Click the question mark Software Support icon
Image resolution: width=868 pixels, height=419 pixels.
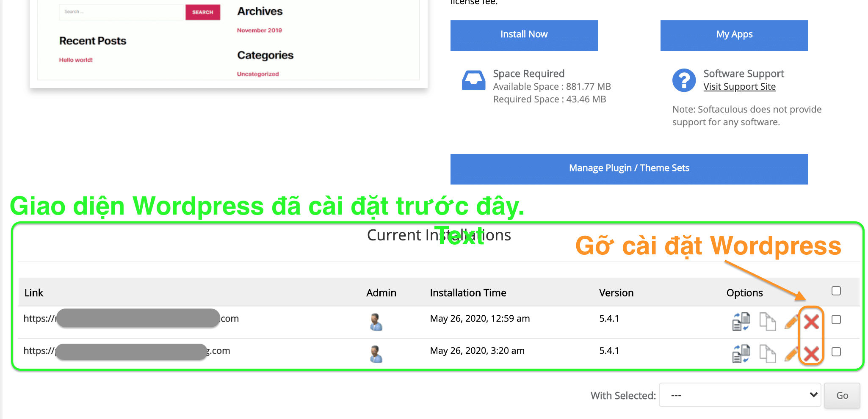pos(684,80)
